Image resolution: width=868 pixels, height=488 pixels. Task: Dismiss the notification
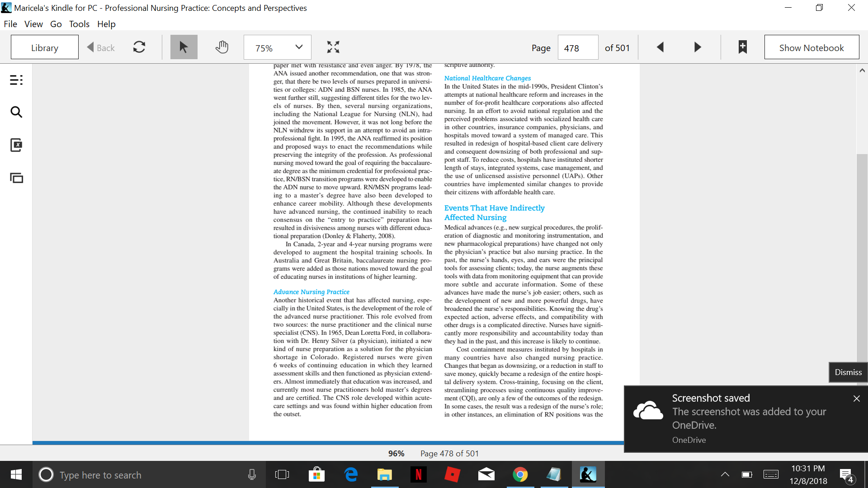point(848,372)
